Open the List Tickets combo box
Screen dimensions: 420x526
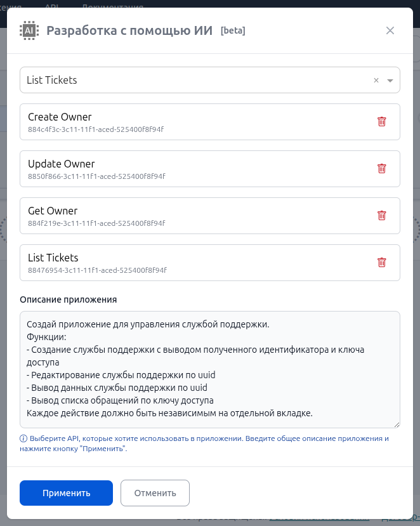tap(209, 80)
